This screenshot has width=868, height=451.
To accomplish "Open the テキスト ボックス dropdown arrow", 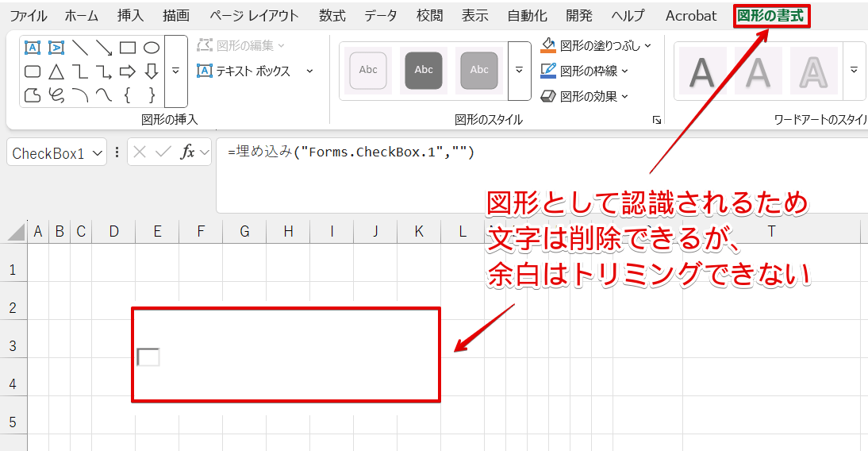I will click(309, 71).
